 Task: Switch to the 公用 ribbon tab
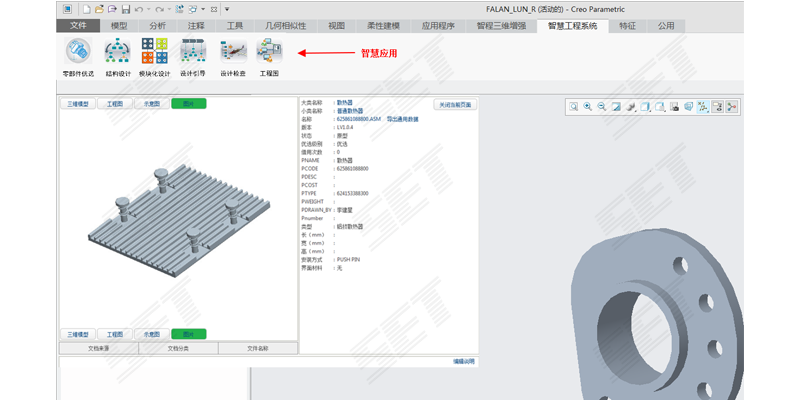[666, 26]
